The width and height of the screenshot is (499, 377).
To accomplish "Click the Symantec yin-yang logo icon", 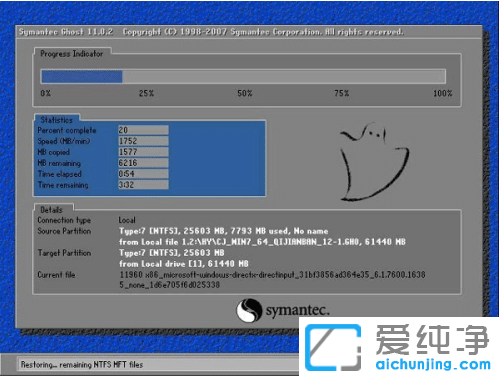I will (x=249, y=310).
